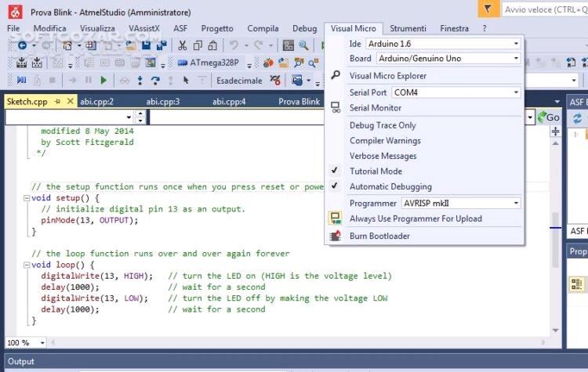Click the Serial Monitor icon in menu

335,108
